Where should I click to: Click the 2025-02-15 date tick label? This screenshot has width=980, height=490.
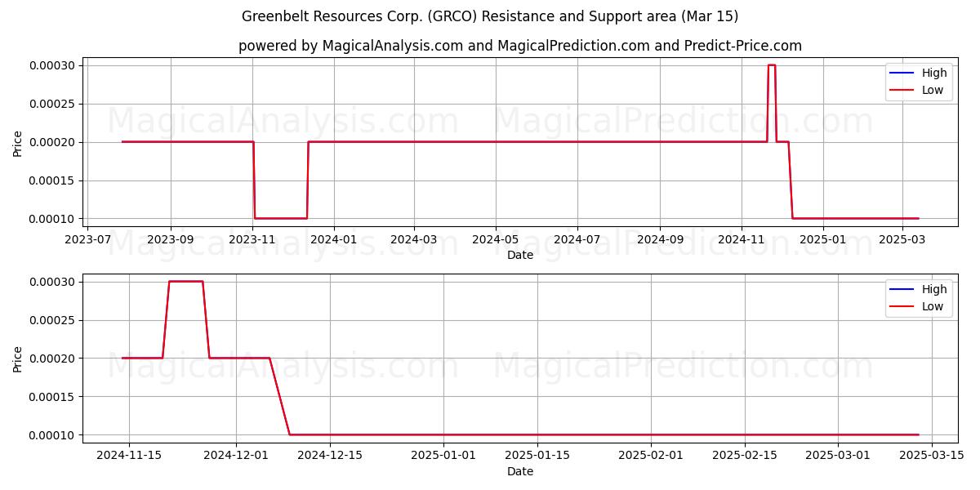(745, 457)
